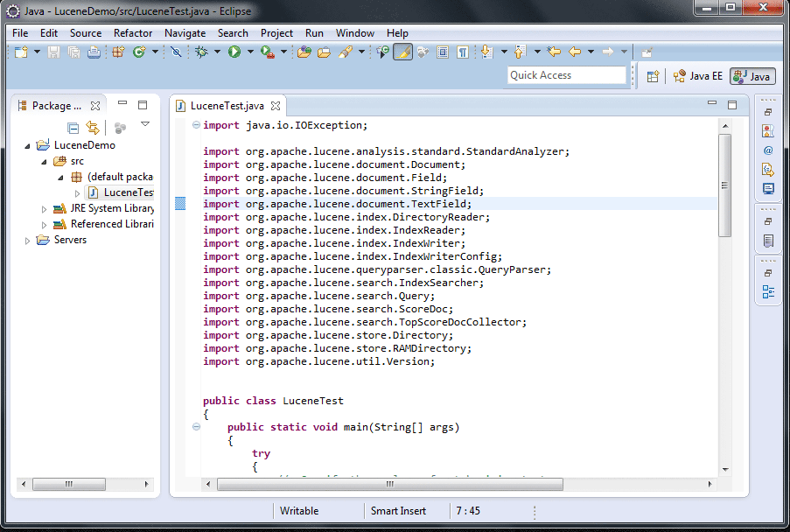Open the Run dropdown arrow
The height and width of the screenshot is (532, 790).
coord(250,52)
